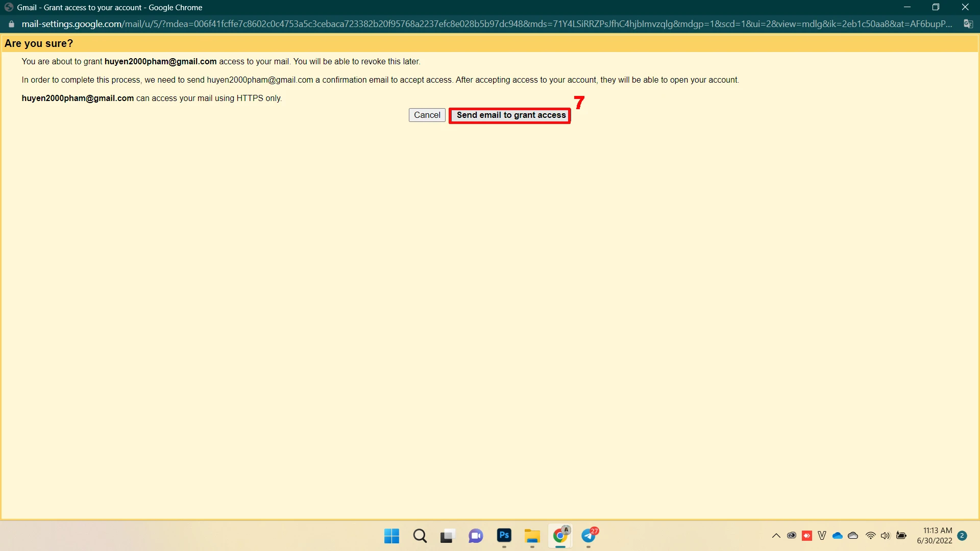Viewport: 980px width, 551px height.
Task: Click the "Are you sure?" heading
Action: (x=39, y=43)
